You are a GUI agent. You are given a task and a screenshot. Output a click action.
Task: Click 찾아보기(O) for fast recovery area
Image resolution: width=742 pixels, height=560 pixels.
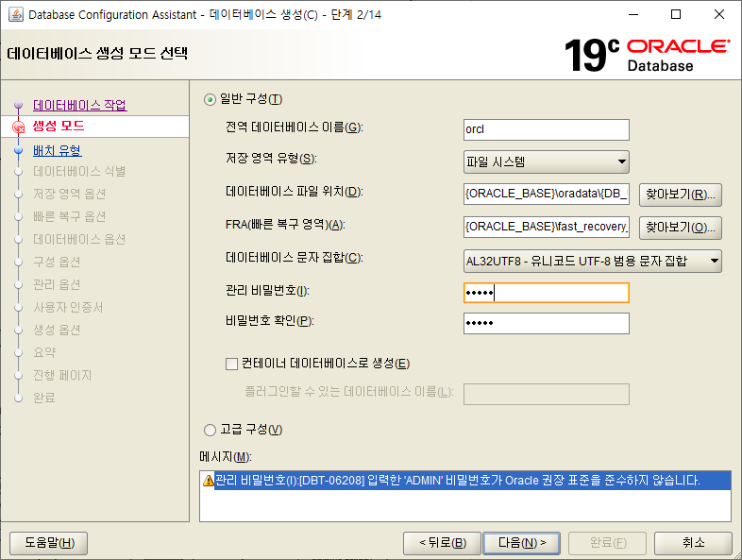pos(681,229)
